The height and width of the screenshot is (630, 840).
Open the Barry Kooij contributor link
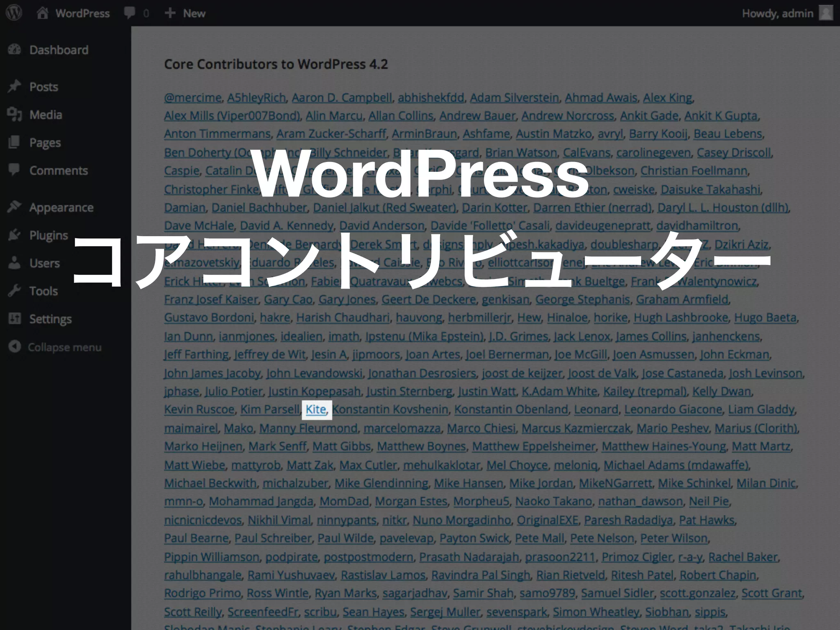click(658, 134)
